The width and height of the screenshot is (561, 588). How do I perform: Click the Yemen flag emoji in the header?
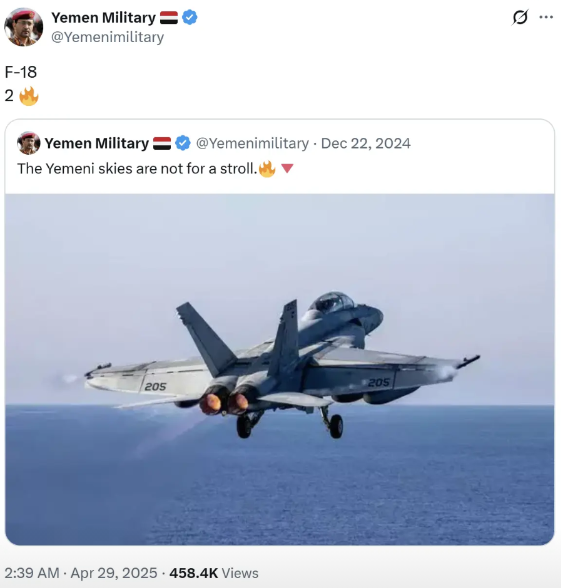(169, 18)
